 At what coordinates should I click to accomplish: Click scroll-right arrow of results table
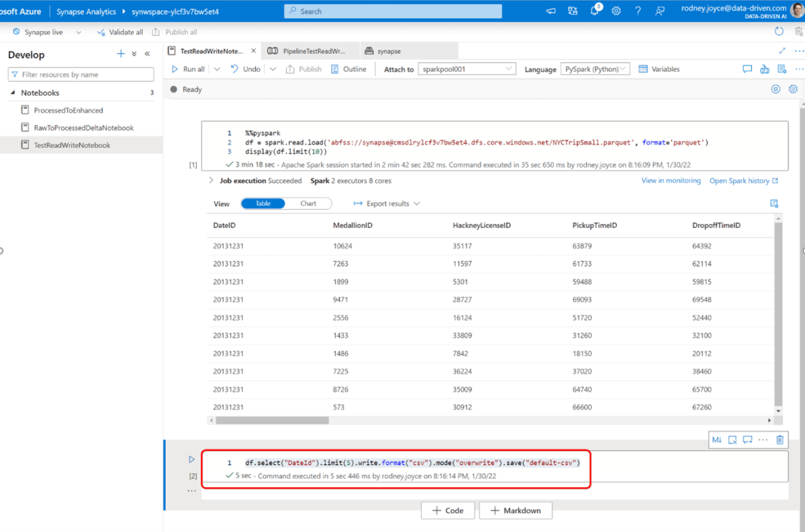click(x=769, y=420)
